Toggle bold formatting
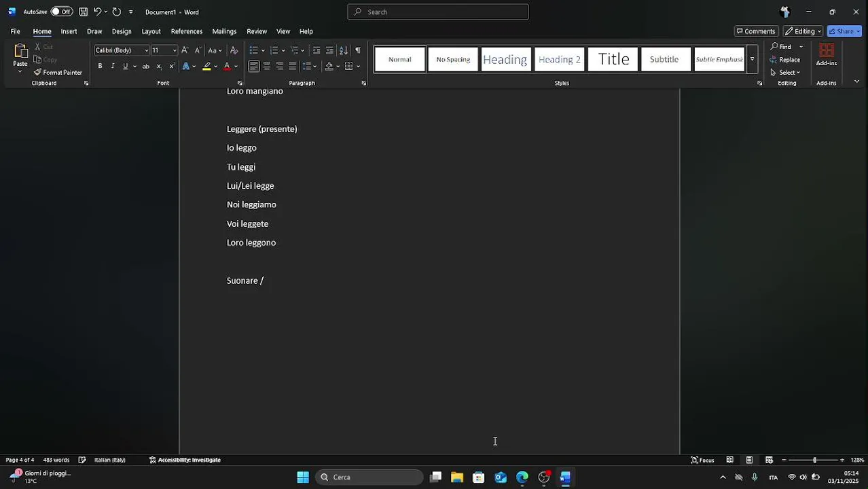868x489 pixels. (100, 67)
